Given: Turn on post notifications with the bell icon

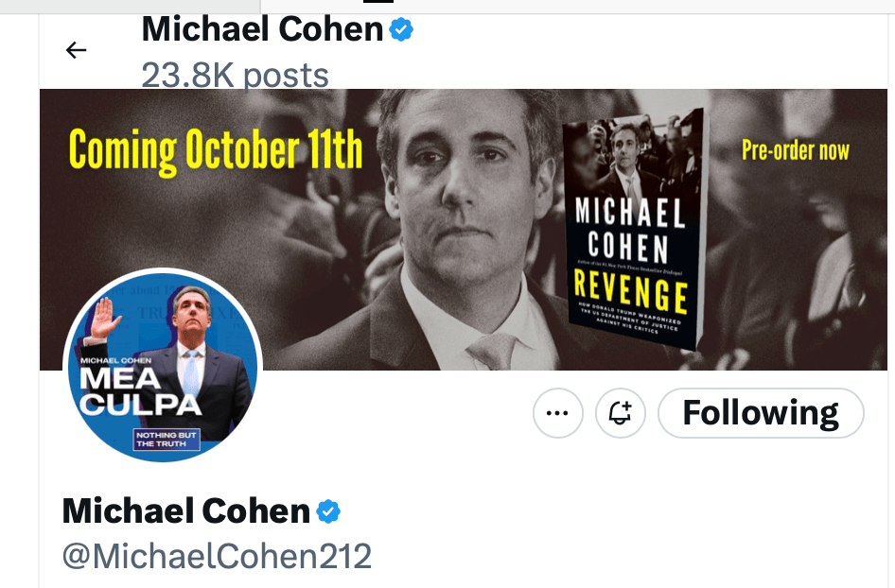Looking at the screenshot, I should pyautogui.click(x=620, y=413).
